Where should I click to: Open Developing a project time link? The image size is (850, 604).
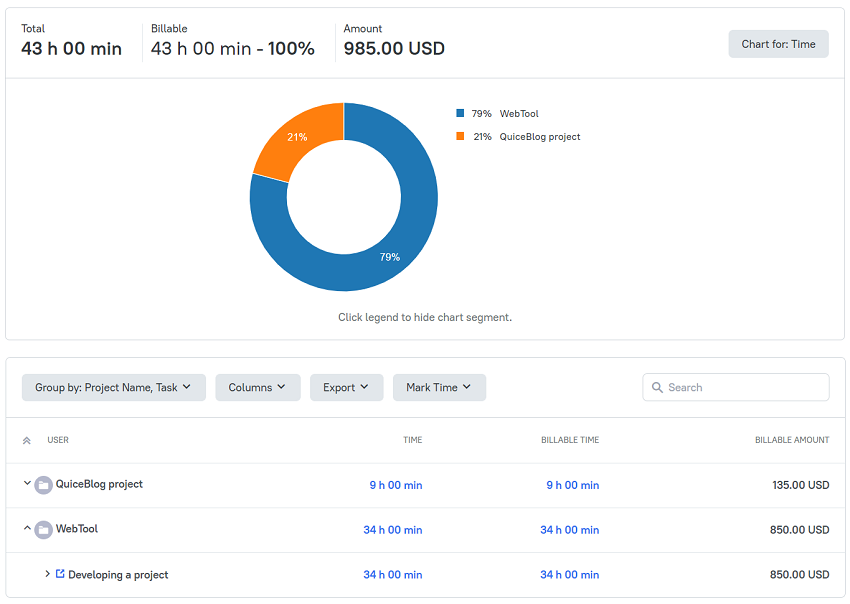(392, 575)
